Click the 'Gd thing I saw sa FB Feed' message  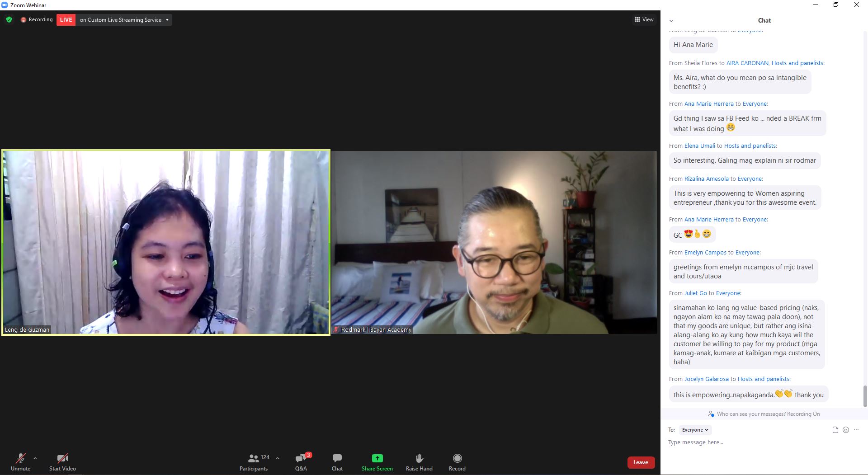point(747,123)
